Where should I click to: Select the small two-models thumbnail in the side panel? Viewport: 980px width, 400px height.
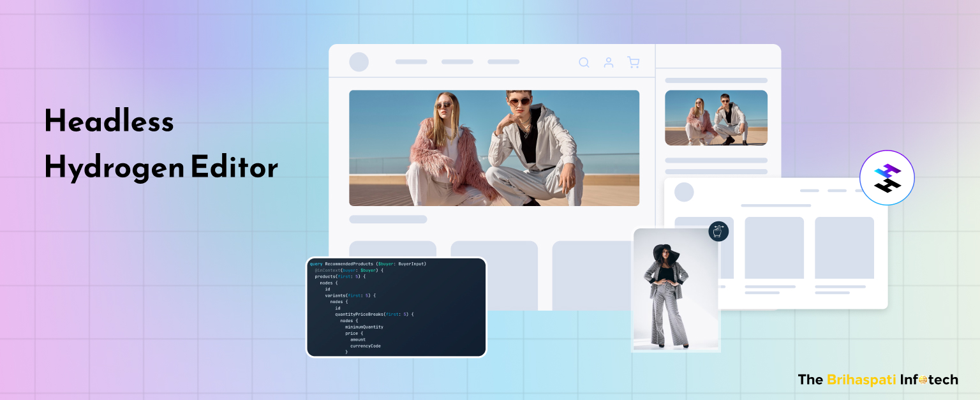pyautogui.click(x=716, y=118)
